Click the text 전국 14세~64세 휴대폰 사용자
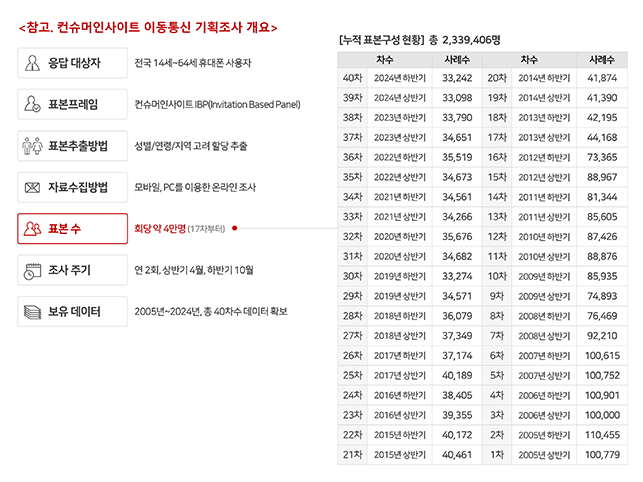 coord(193,63)
